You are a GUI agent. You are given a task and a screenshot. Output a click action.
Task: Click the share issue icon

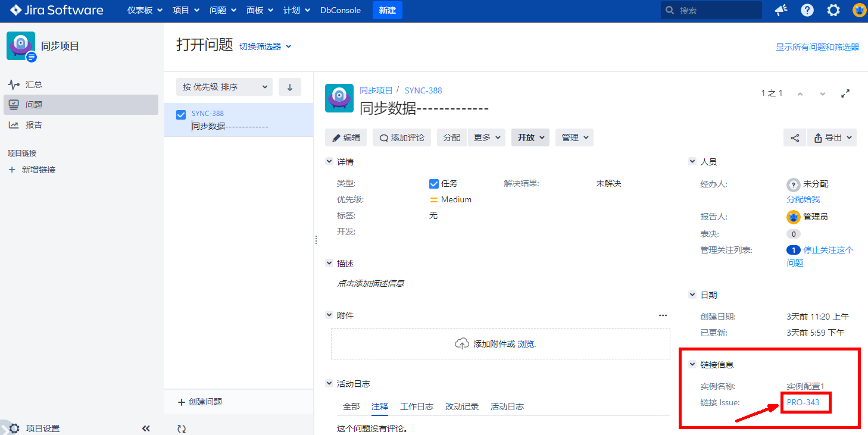pyautogui.click(x=795, y=137)
